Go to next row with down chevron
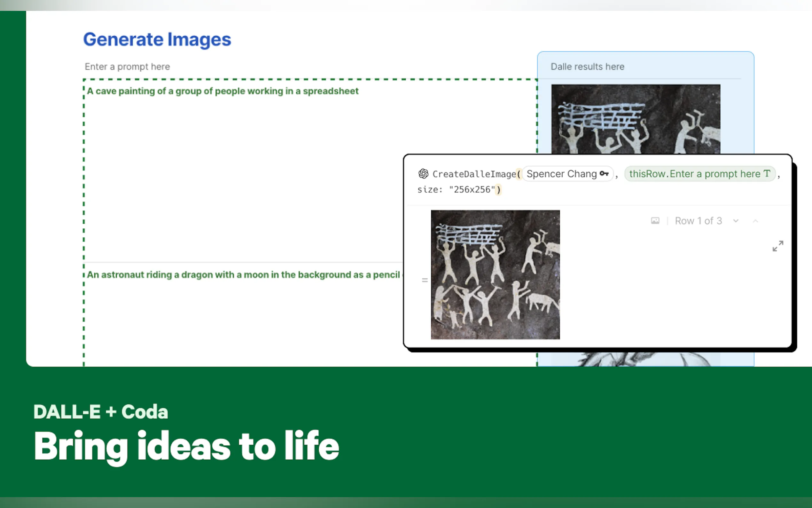This screenshot has width=812, height=508. [736, 221]
